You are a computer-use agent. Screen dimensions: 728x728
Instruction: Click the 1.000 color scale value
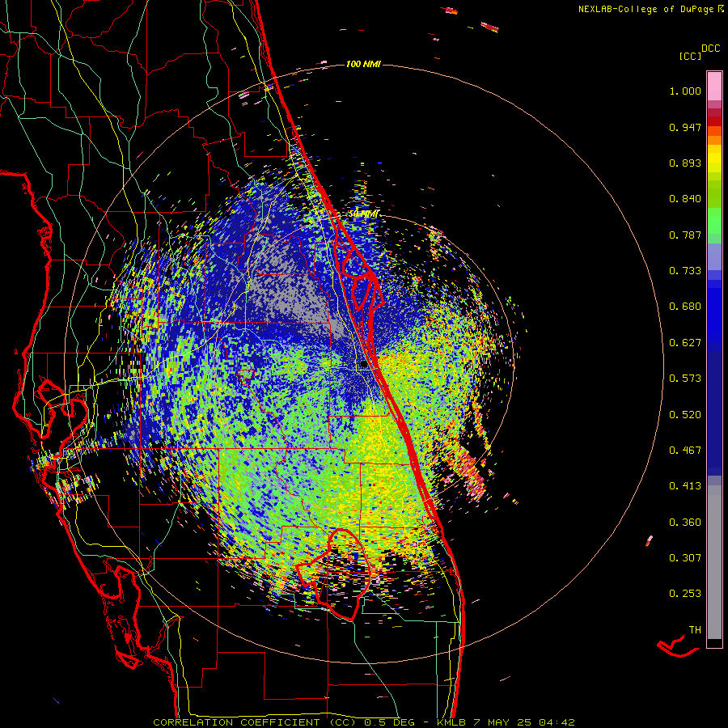[685, 91]
